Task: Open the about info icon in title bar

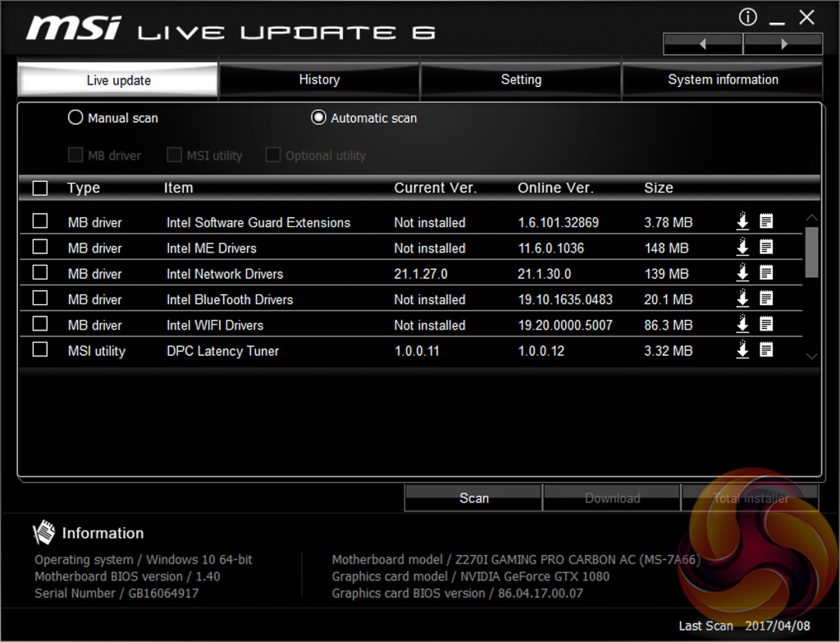Action: tap(748, 17)
